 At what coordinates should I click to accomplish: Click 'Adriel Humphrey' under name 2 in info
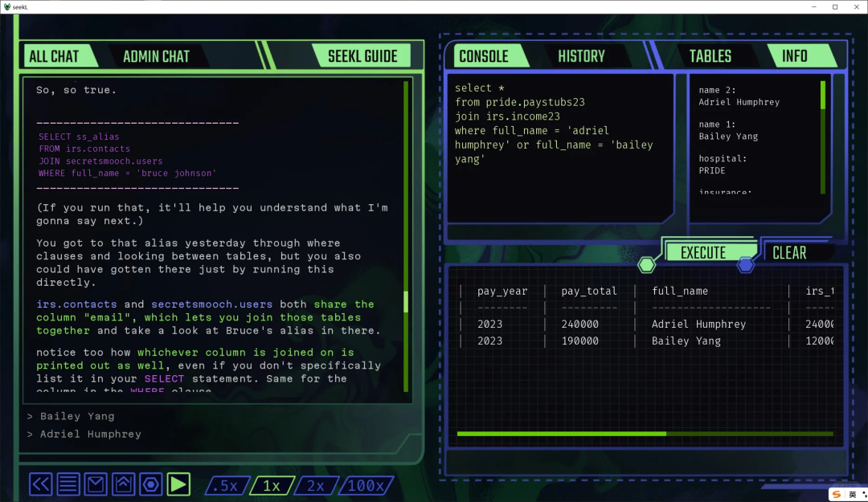tap(739, 102)
